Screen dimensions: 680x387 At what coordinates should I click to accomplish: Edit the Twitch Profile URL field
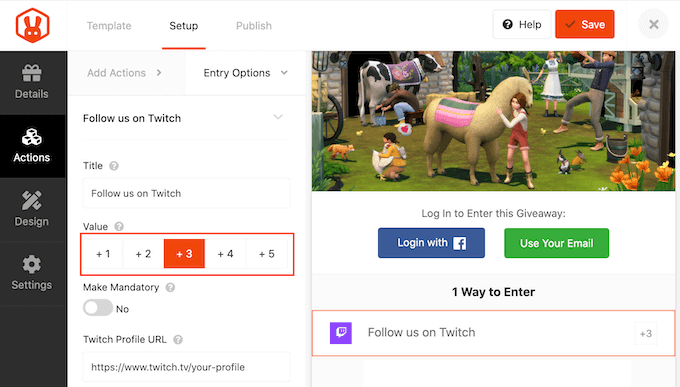(x=186, y=367)
